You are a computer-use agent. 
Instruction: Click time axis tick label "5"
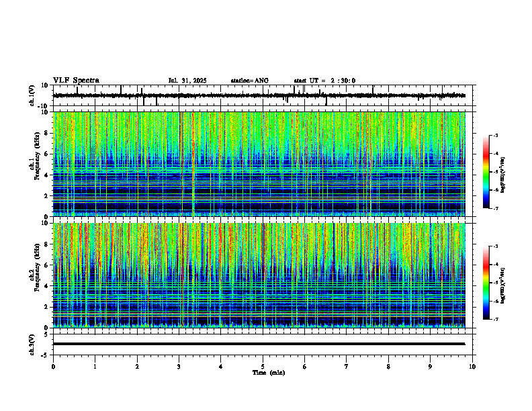263,367
